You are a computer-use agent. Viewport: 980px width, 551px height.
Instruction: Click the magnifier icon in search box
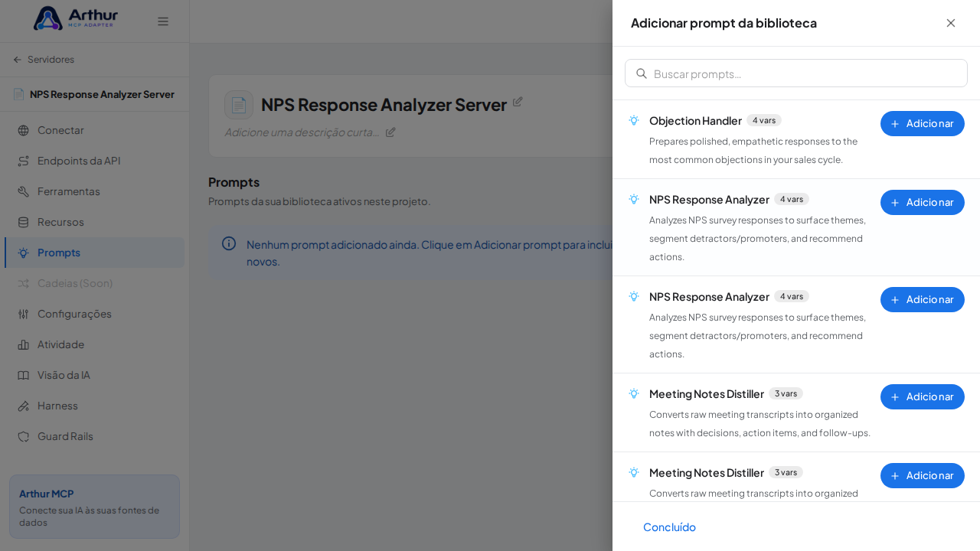pyautogui.click(x=642, y=73)
